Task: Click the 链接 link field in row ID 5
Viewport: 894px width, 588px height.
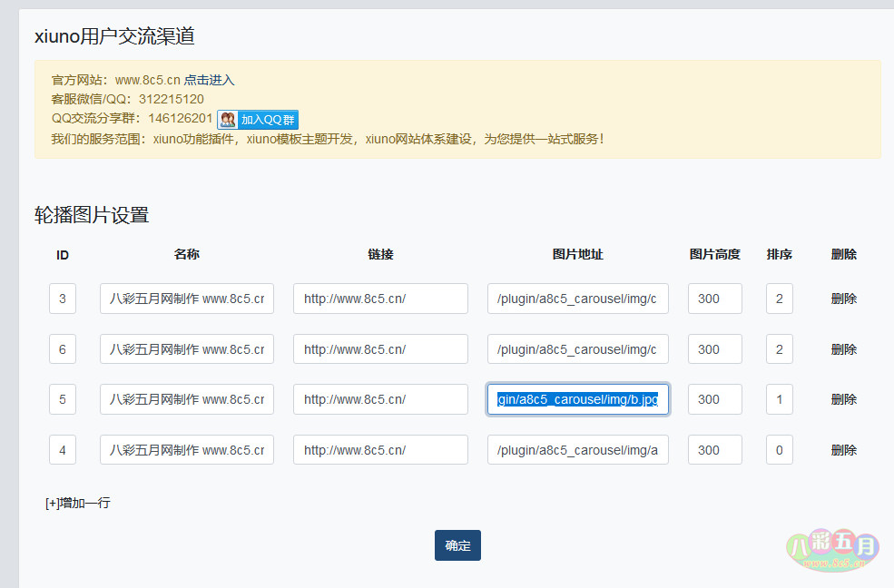Action: pyautogui.click(x=381, y=399)
